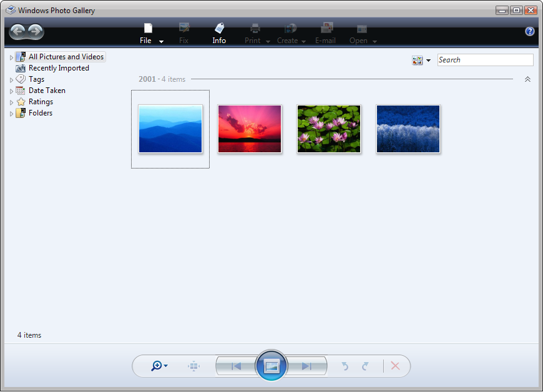Click the rotate counterclockwise icon
The height and width of the screenshot is (392, 543).
tap(345, 366)
